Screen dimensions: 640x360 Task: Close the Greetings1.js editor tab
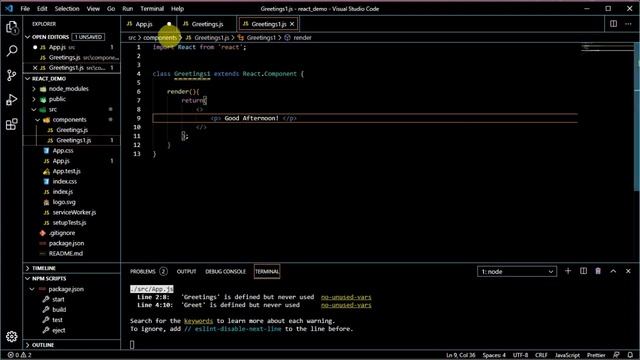[292, 24]
